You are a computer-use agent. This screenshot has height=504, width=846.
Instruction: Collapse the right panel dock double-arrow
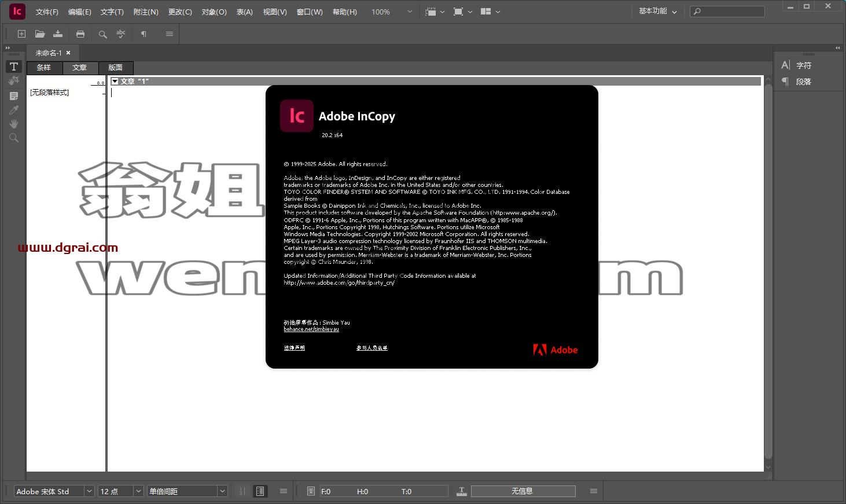point(837,48)
